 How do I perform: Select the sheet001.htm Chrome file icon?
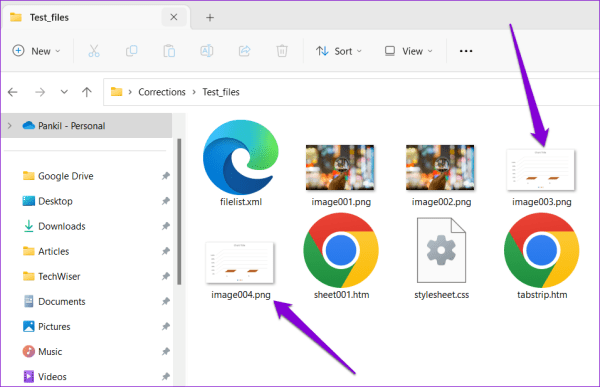click(x=341, y=250)
